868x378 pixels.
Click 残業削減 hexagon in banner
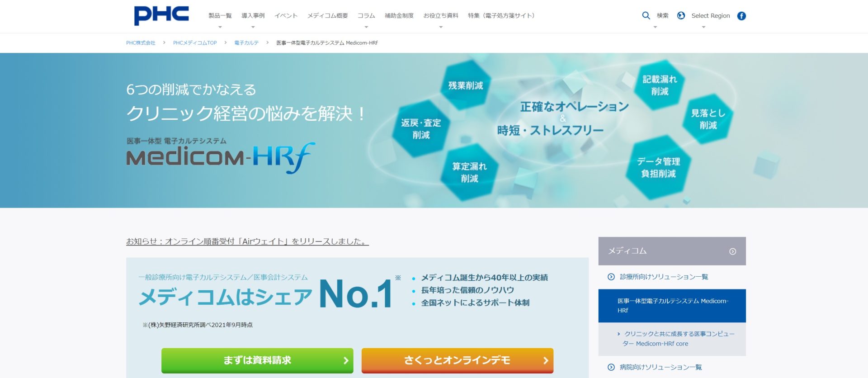(466, 85)
